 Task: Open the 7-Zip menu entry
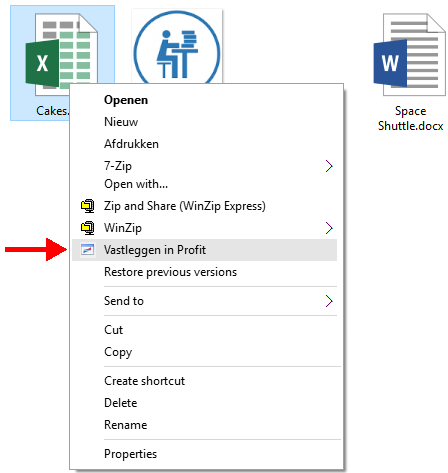click(x=205, y=166)
